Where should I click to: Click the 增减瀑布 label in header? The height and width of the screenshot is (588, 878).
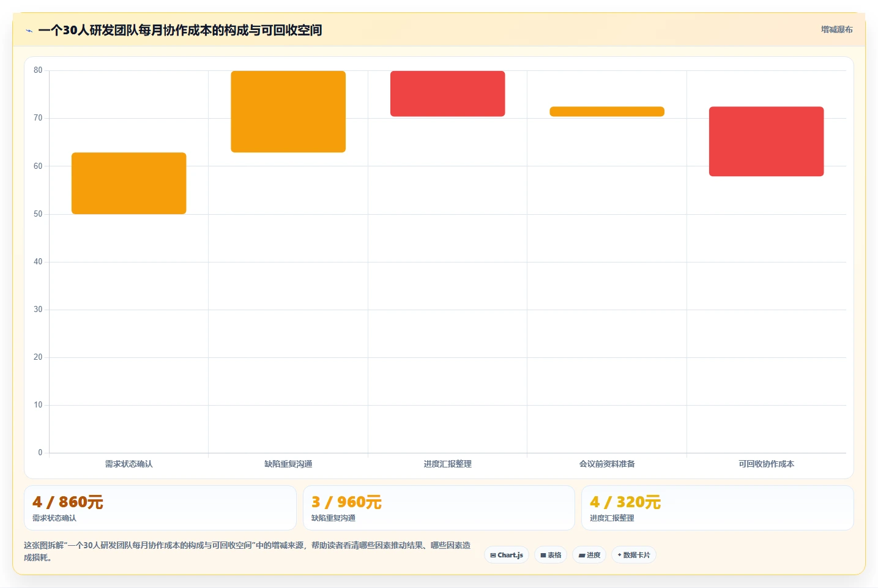click(836, 29)
